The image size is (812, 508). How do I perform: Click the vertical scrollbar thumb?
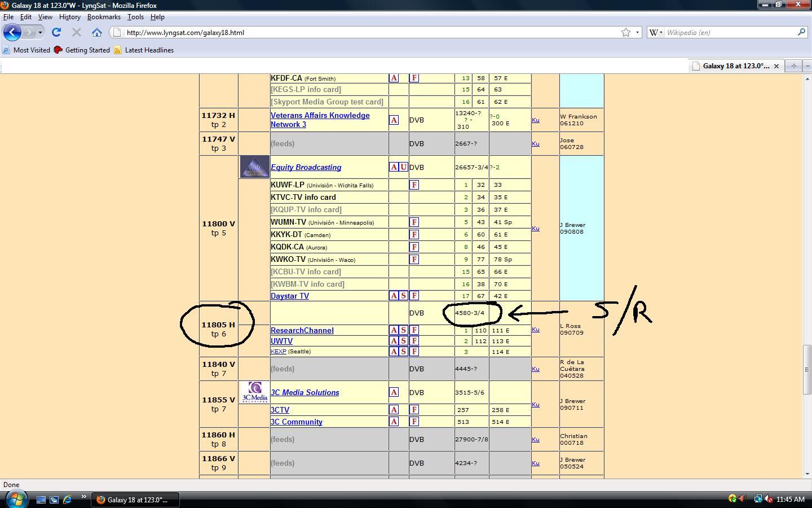click(x=806, y=370)
